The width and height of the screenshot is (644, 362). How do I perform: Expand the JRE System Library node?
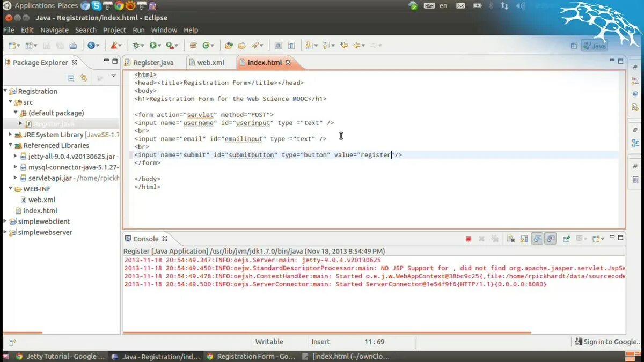[x=10, y=134]
